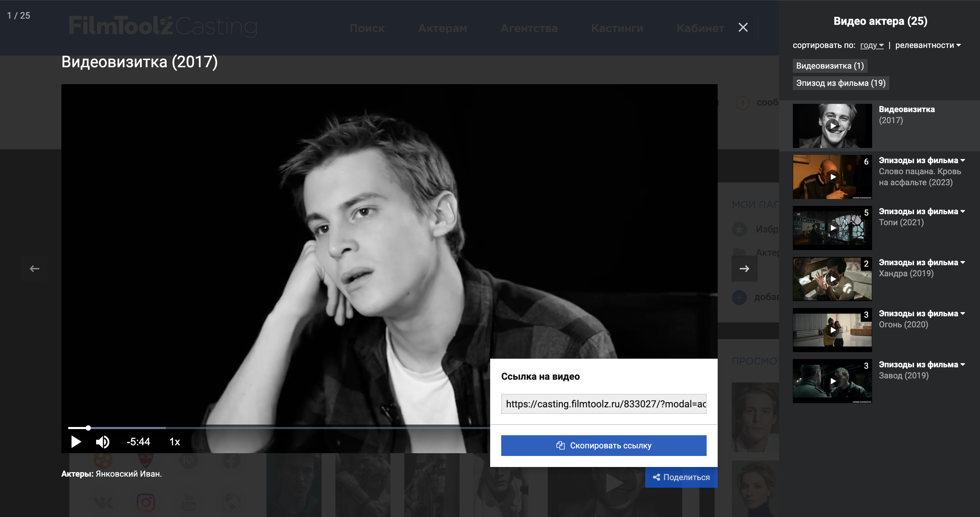
Task: Go to next video with right arrow
Action: click(744, 269)
